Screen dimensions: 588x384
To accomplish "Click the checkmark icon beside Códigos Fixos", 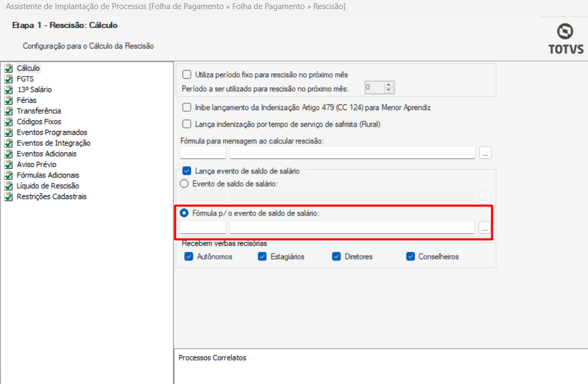I will 9,122.
